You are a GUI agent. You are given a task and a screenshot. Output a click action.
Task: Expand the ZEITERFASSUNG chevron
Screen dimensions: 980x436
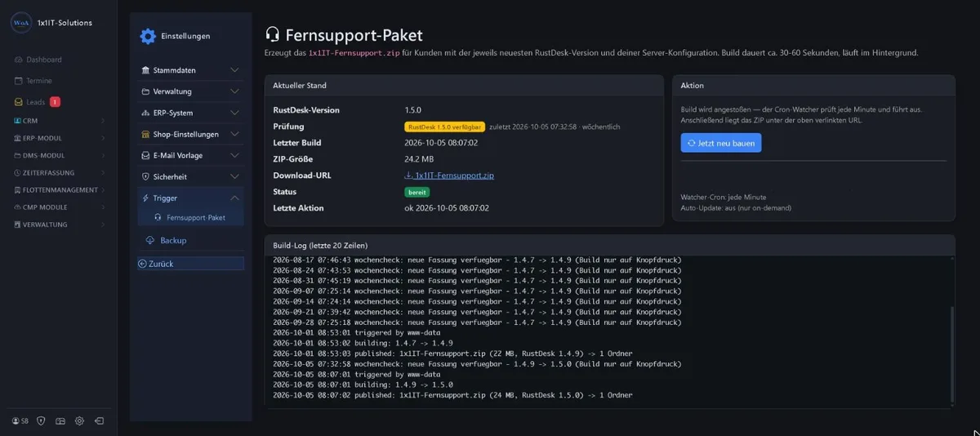[103, 172]
